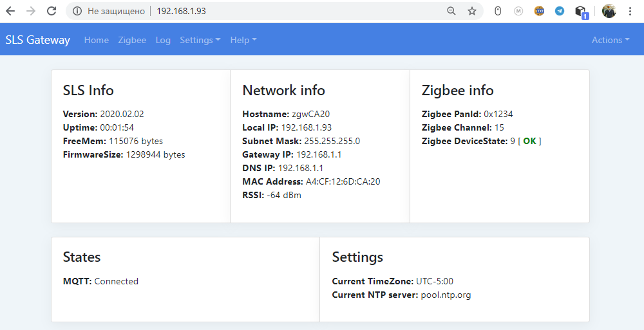Open the Log page

point(163,40)
